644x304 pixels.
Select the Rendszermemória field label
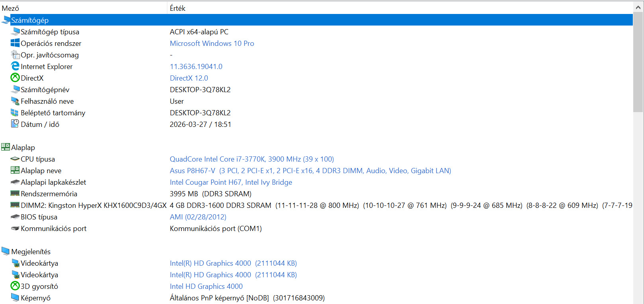[49, 193]
